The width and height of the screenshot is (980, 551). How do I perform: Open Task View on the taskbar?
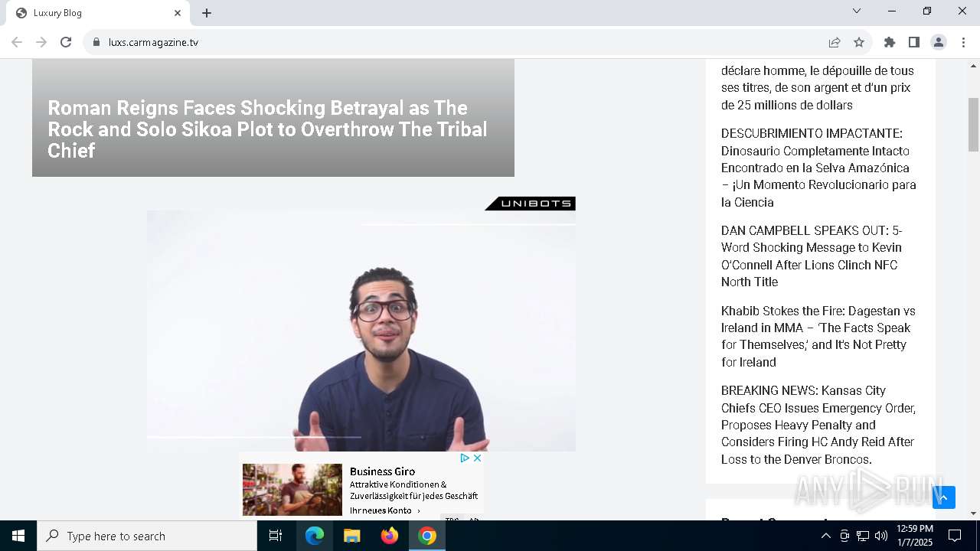[x=276, y=536]
